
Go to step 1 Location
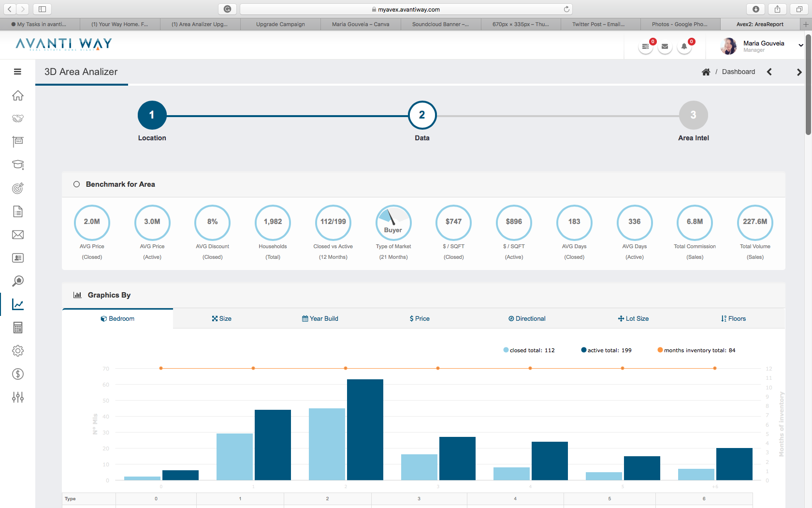(x=152, y=115)
